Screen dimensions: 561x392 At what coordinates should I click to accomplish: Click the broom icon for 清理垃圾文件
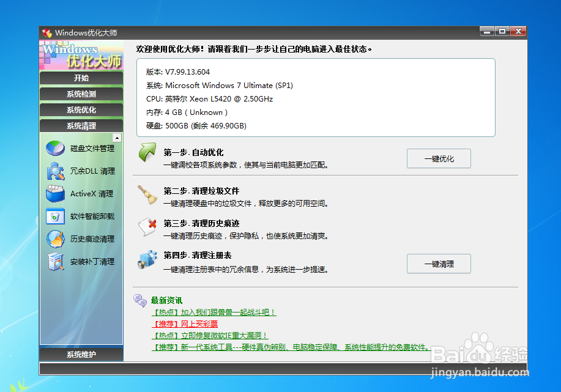coord(147,195)
